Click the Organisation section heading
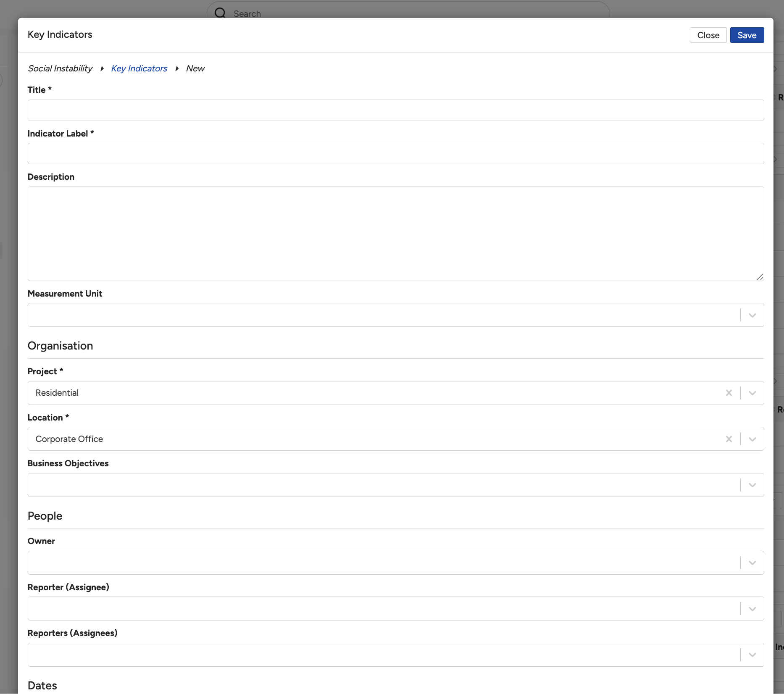Screen dimensions: 784x694 (61, 346)
